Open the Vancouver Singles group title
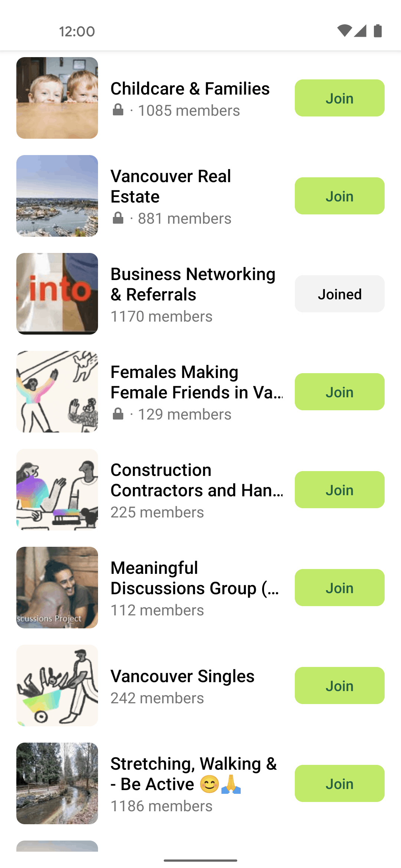401x868 pixels. point(182,676)
